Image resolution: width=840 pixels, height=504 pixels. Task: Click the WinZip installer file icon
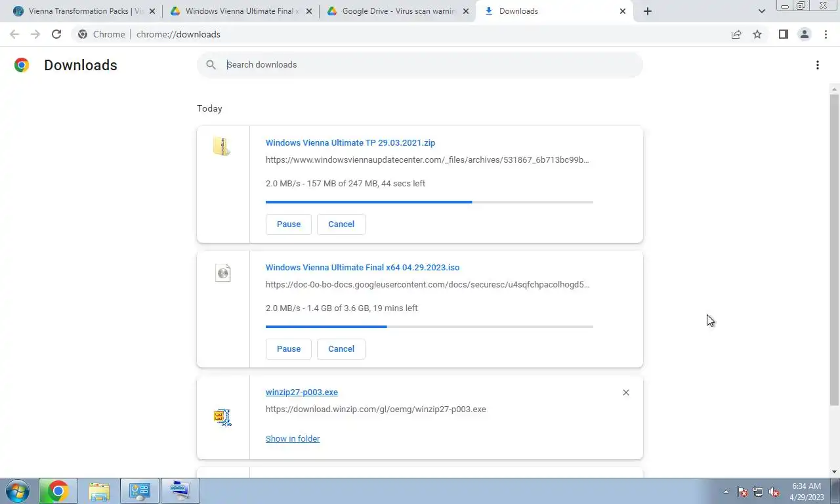coord(223,417)
